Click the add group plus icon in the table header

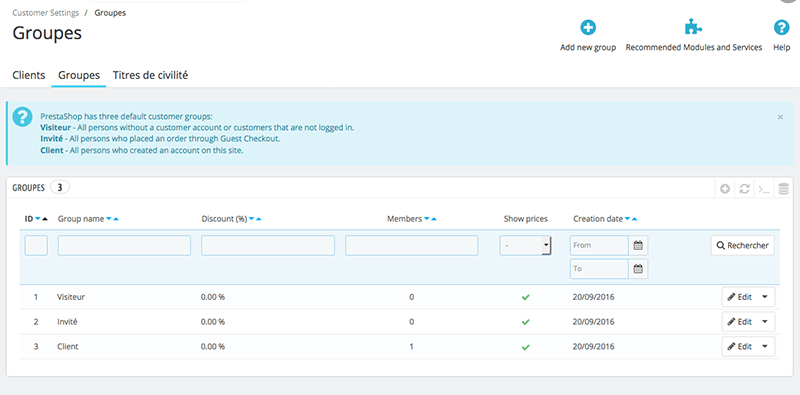pyautogui.click(x=724, y=189)
